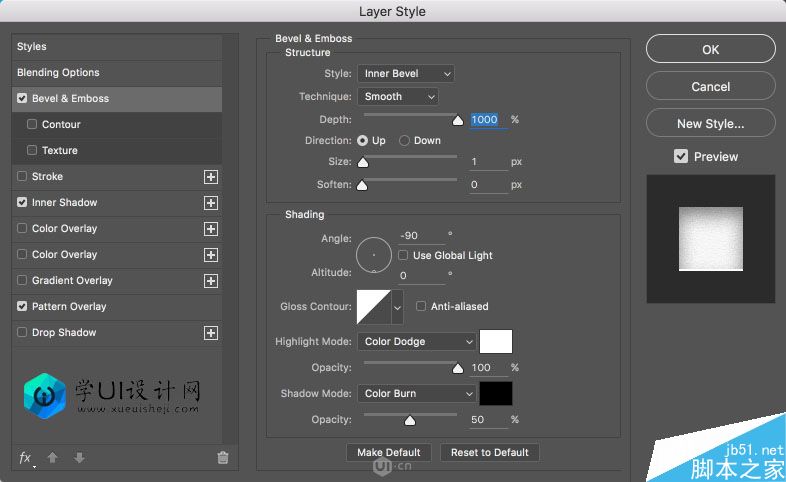This screenshot has width=786, height=482.
Task: Open the fx effects menu icon
Action: pyautogui.click(x=26, y=457)
